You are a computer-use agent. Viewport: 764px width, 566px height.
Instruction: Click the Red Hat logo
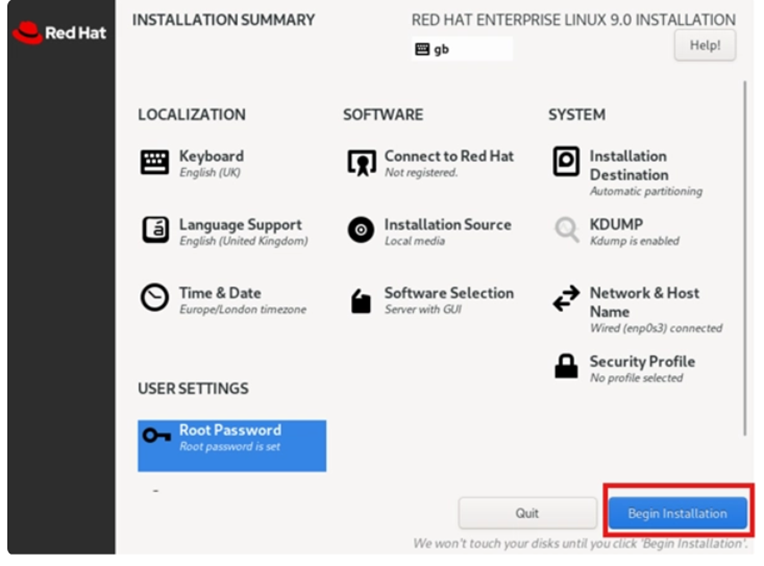(59, 33)
